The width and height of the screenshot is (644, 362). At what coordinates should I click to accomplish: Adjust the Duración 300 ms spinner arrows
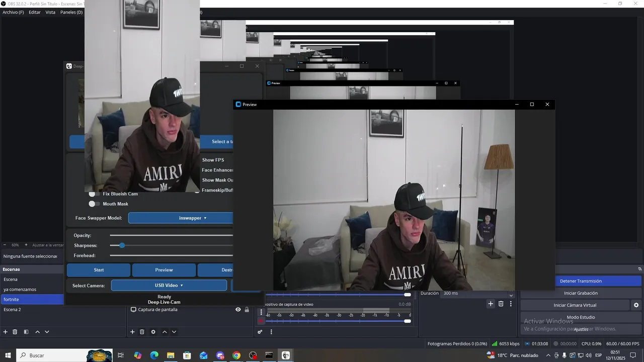511,295
